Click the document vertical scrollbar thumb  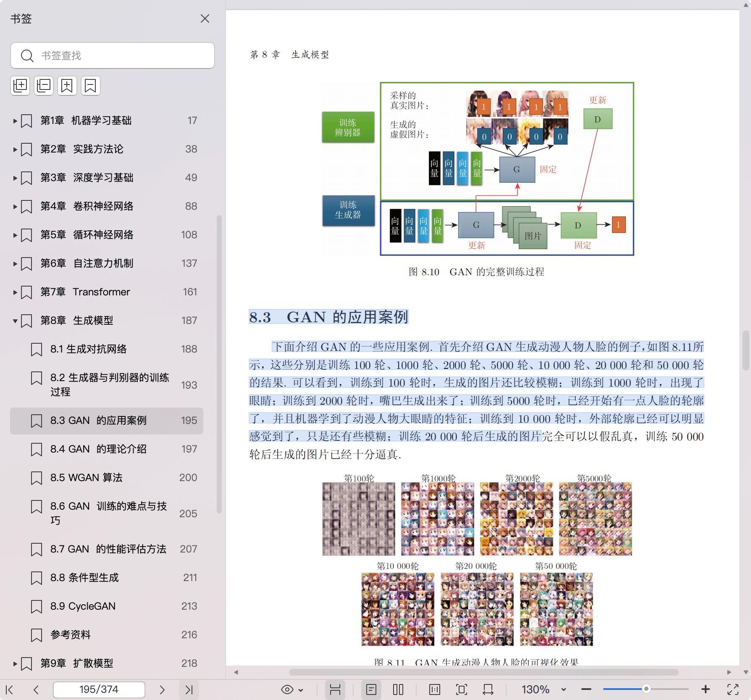click(x=746, y=350)
